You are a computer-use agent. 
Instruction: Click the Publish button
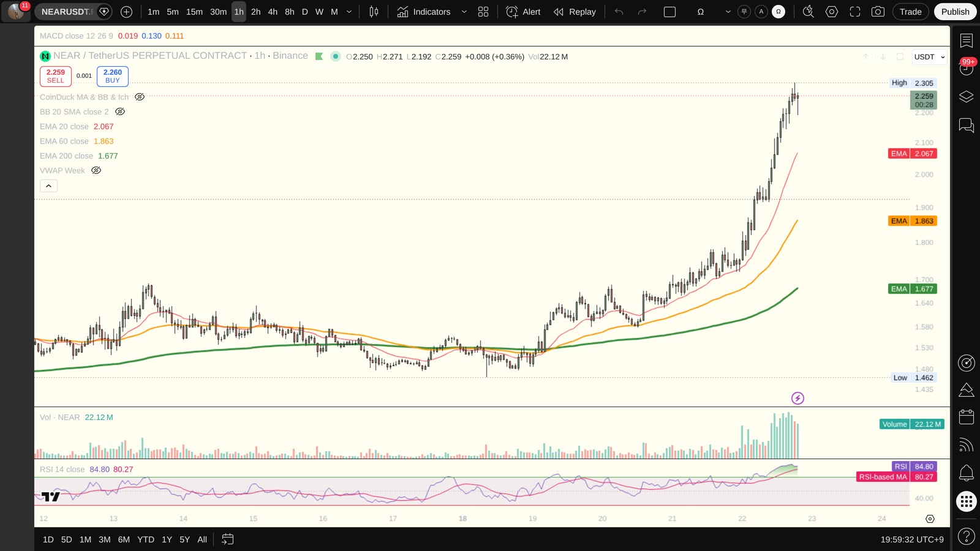pos(956,12)
